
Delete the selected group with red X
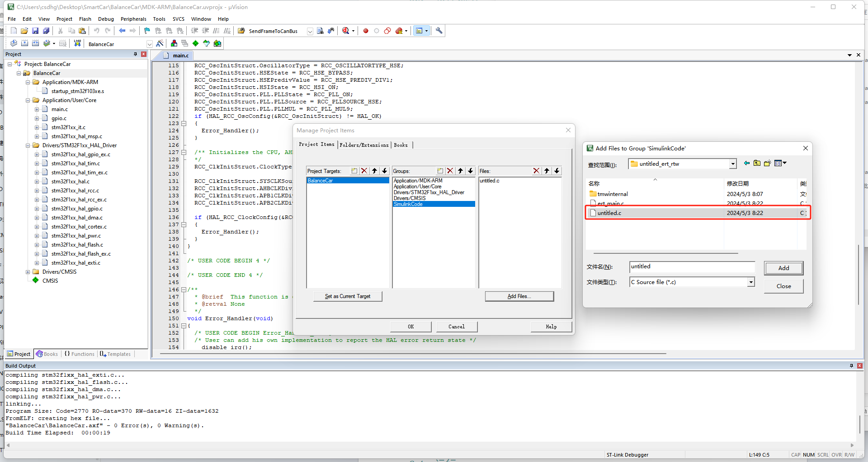[x=450, y=171]
